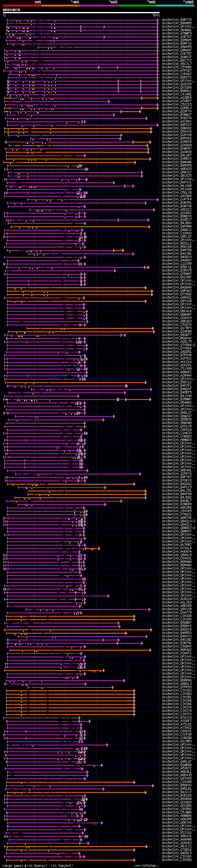Select UniRef100_C0P647 label
Image resolution: width=197 pixels, height=868 pixels.
177,74
